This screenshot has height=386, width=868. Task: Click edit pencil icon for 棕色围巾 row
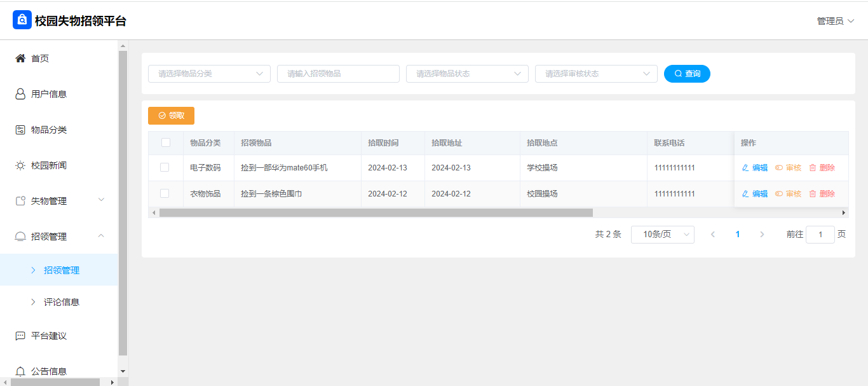(x=746, y=194)
